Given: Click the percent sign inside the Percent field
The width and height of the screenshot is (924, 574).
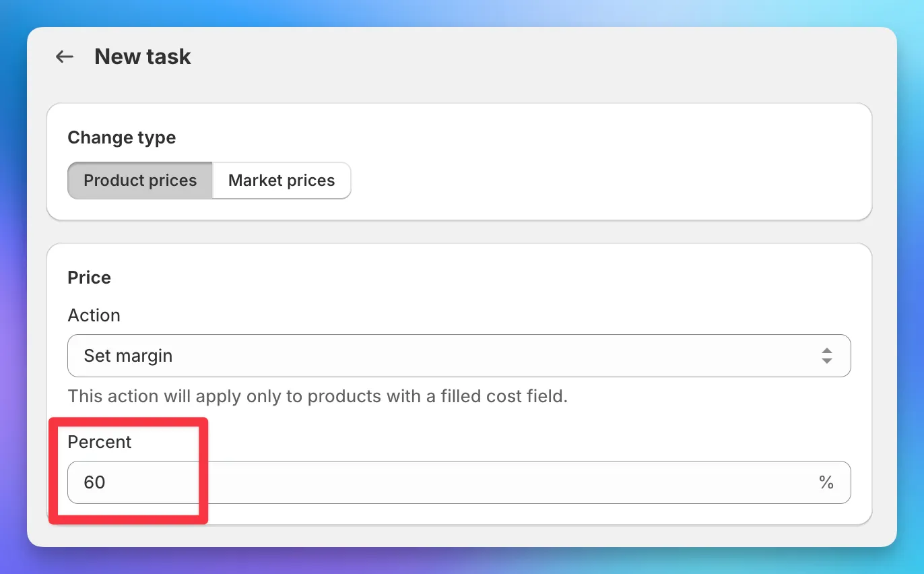Looking at the screenshot, I should (827, 482).
